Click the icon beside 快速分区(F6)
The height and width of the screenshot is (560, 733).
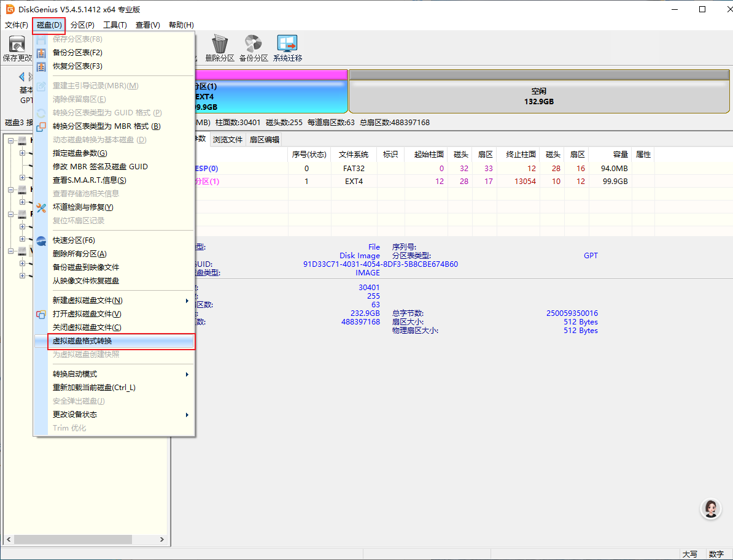pos(41,240)
